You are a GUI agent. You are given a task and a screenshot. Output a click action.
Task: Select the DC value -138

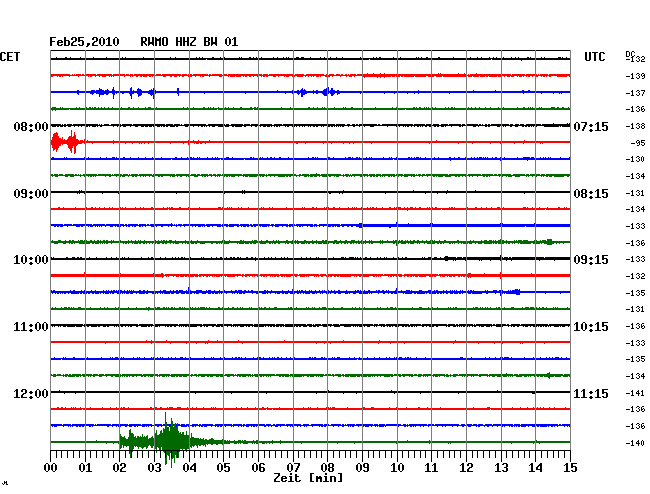point(635,126)
